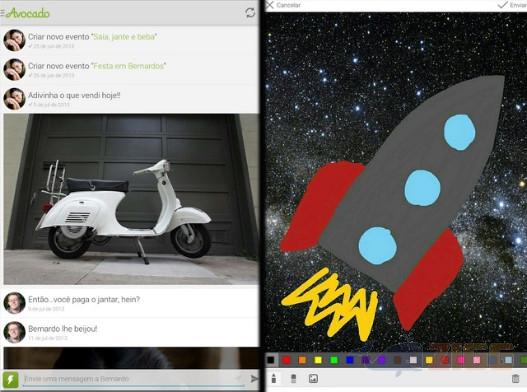Open the background image picker icon
The width and height of the screenshot is (527, 392).
(313, 379)
